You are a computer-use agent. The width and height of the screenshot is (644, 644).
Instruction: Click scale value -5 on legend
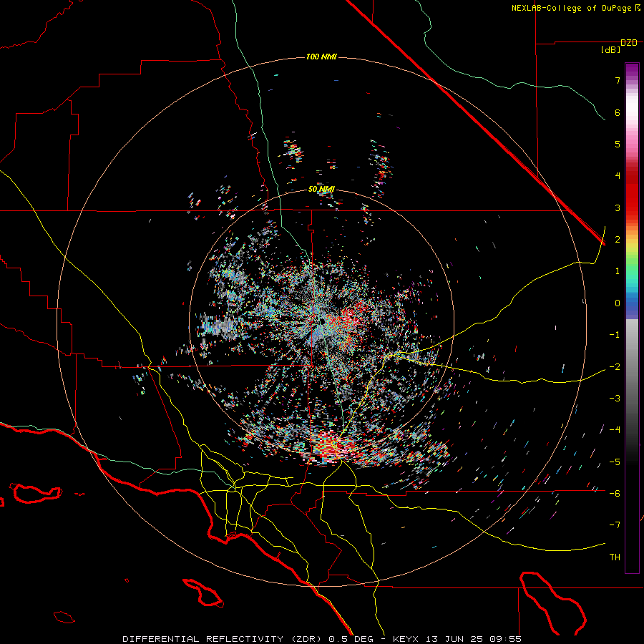click(615, 462)
